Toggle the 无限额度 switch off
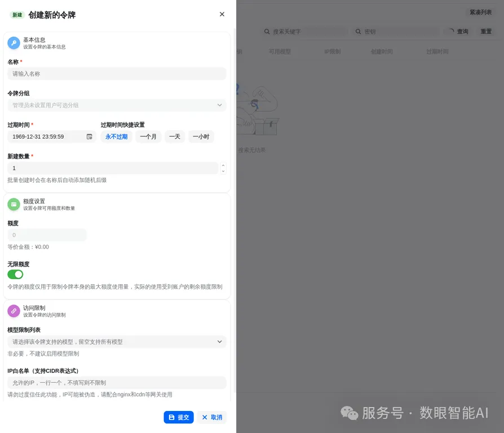504x433 pixels. [15, 274]
